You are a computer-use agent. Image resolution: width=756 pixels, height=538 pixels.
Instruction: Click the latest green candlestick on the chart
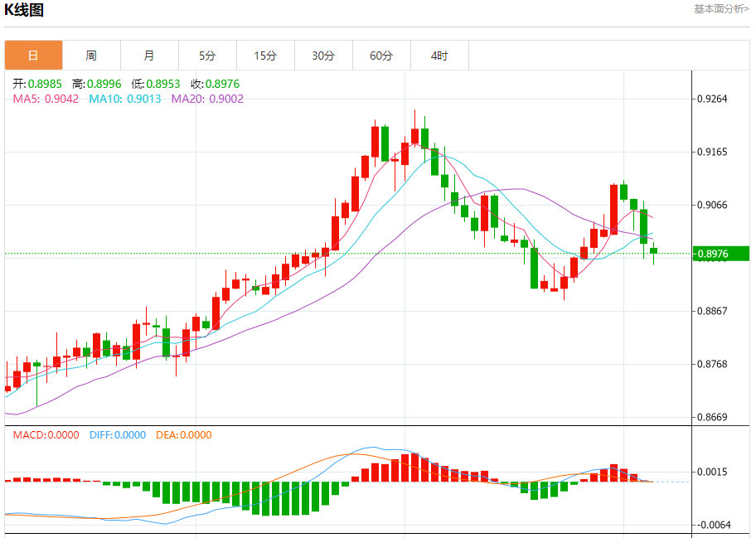[x=654, y=250]
